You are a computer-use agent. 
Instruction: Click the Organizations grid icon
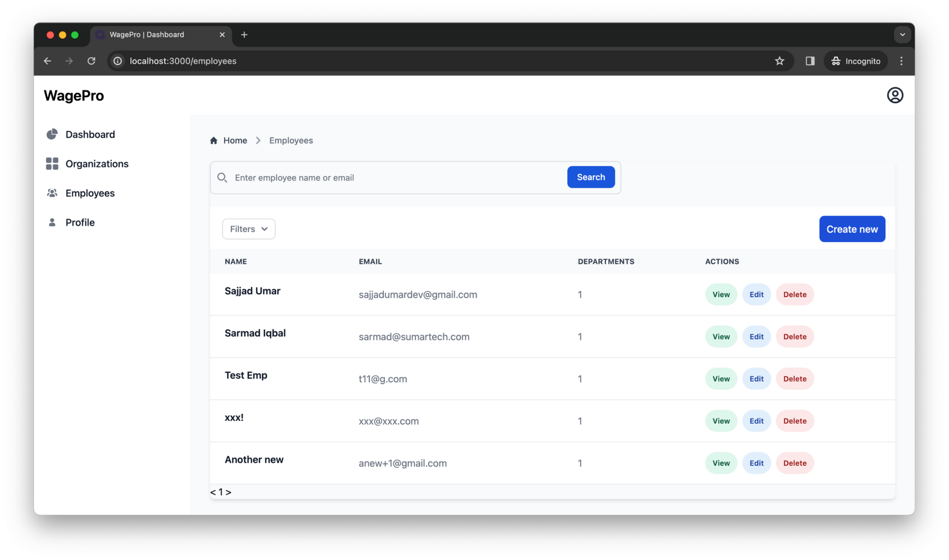point(52,164)
